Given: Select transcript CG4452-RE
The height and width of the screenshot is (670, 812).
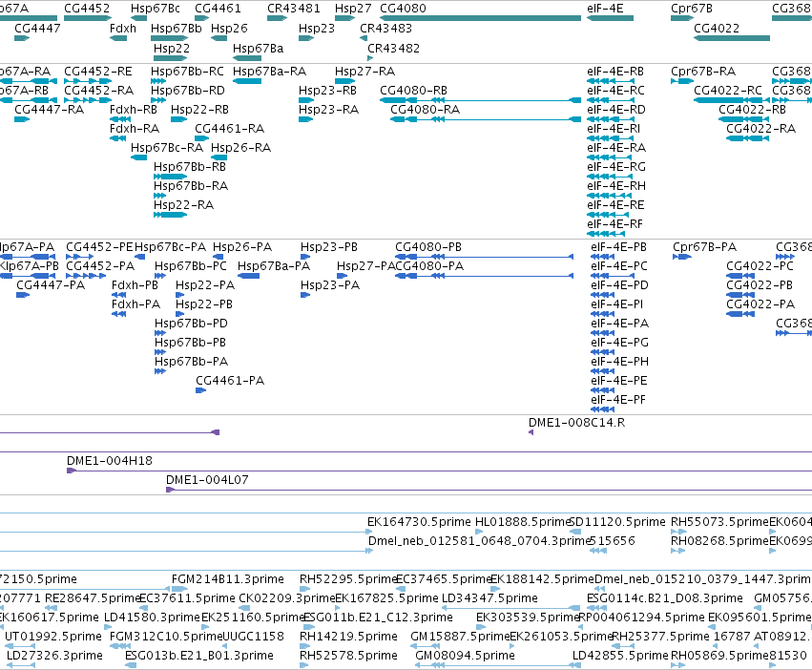Looking at the screenshot, I should [98, 71].
